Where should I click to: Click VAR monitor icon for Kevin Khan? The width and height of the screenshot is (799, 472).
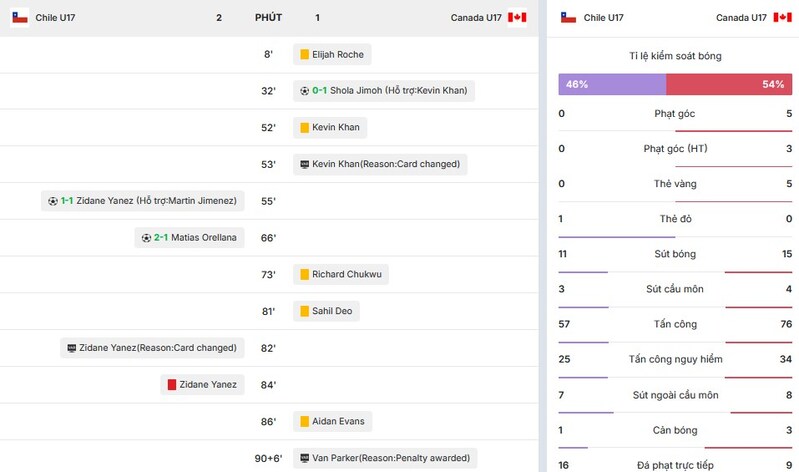(x=304, y=164)
